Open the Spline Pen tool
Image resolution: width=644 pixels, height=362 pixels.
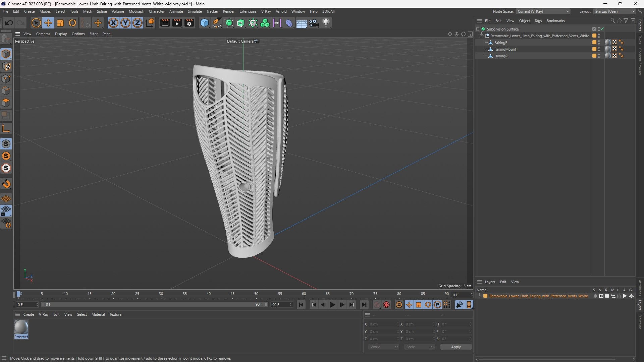[x=217, y=23]
